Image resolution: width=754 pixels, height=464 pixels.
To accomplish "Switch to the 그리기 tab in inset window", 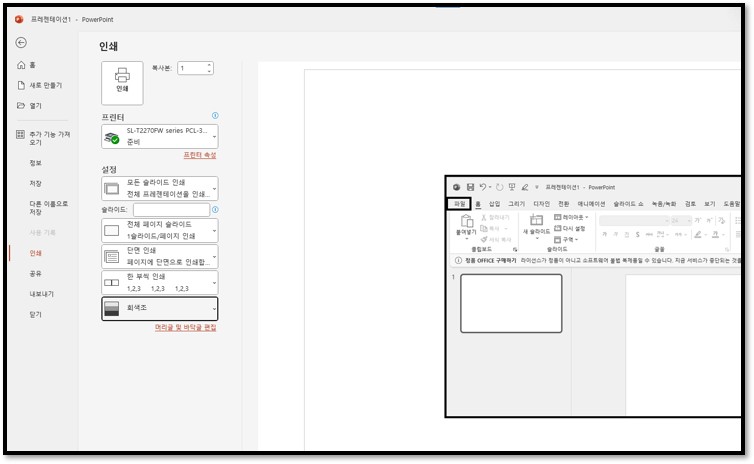I will click(x=516, y=204).
